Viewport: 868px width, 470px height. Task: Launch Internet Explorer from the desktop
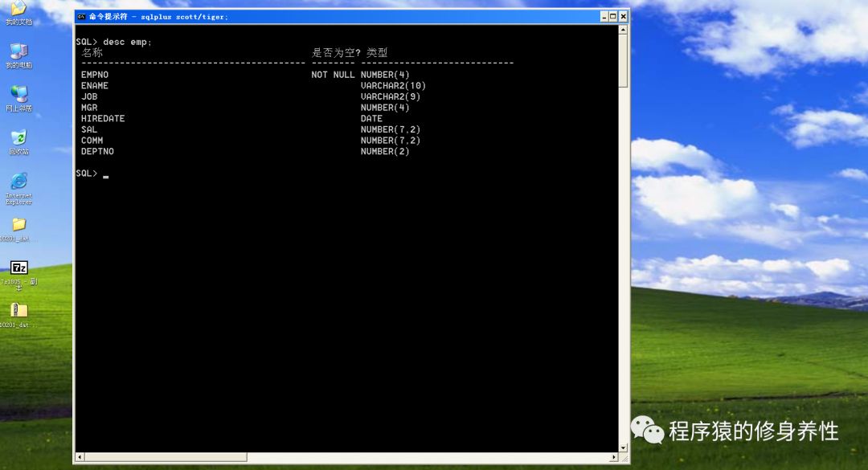18,185
